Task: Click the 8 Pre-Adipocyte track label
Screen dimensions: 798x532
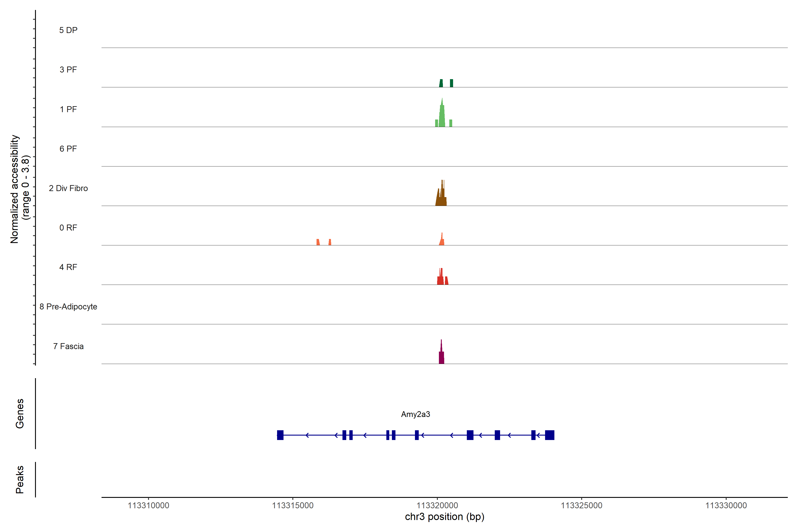Action: pyautogui.click(x=68, y=307)
